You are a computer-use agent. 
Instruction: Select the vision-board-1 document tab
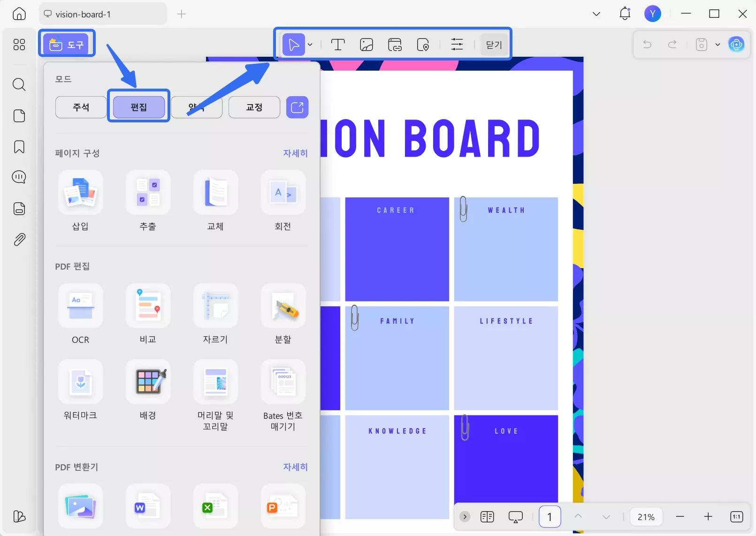(103, 14)
